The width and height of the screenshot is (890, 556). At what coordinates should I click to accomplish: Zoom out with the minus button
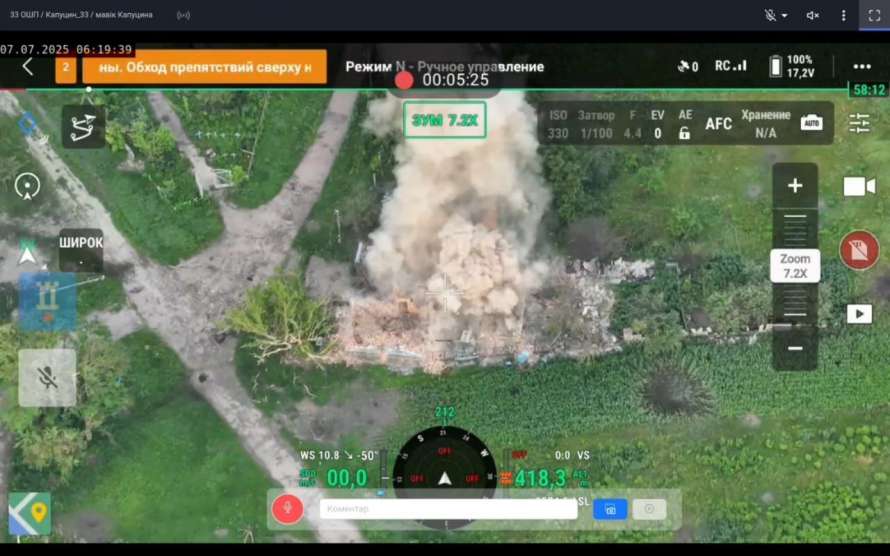[795, 348]
